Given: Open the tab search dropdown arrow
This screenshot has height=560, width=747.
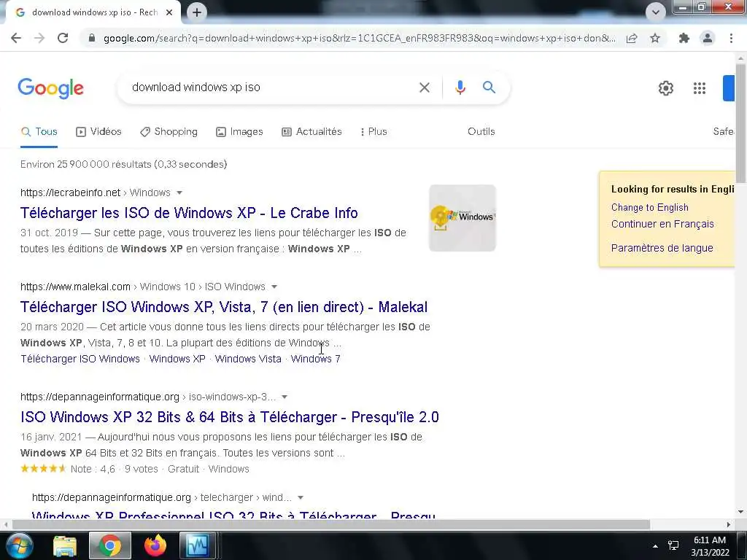Looking at the screenshot, I should (656, 12).
